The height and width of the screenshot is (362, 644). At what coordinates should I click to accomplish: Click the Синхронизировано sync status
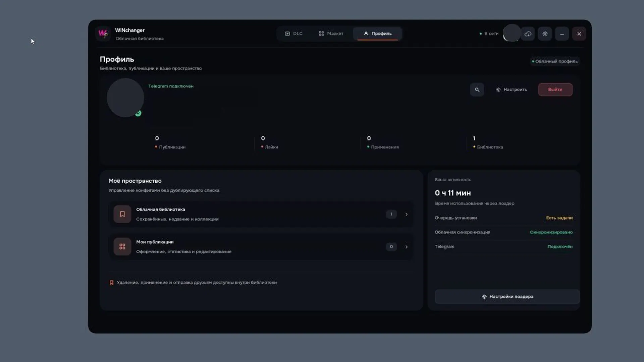point(551,232)
